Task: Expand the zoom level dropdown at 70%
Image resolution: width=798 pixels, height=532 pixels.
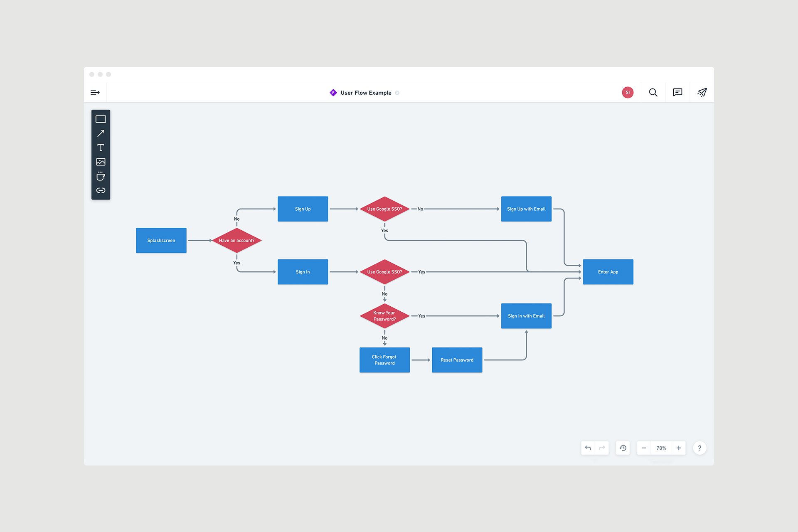Action: click(x=660, y=447)
